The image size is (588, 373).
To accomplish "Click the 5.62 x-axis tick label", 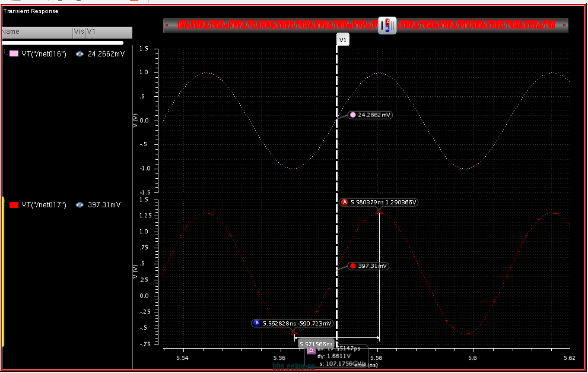I will coord(569,358).
